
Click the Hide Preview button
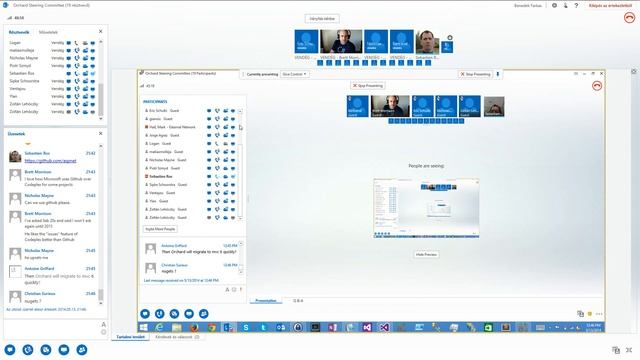coord(426,254)
